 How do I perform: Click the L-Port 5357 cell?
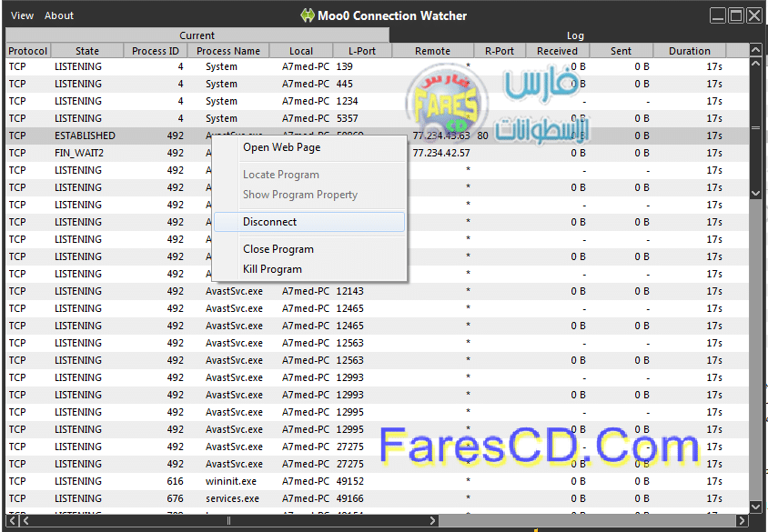pyautogui.click(x=348, y=118)
